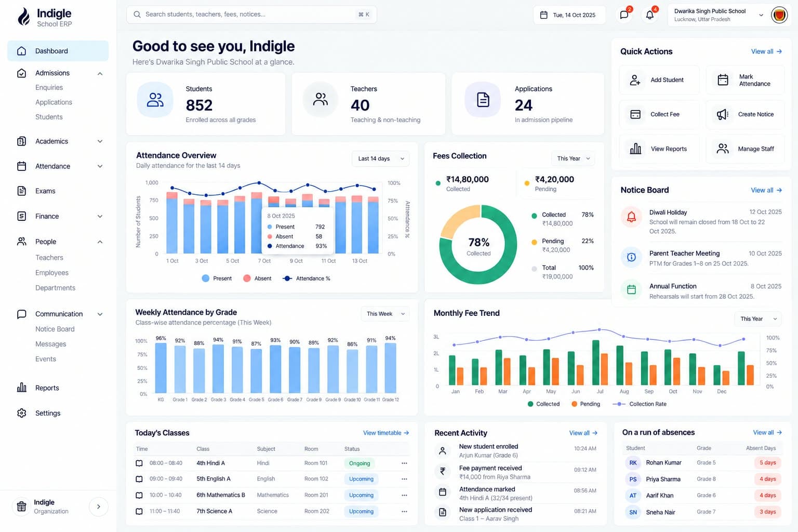Click the school crest avatar
798x532 pixels.
click(x=779, y=15)
